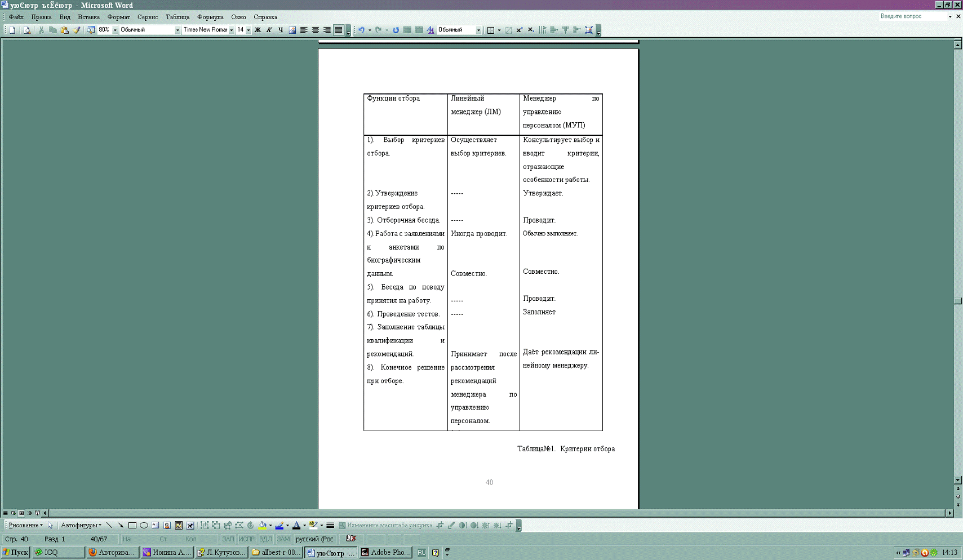Select the Oval shape tool
The width and height of the screenshot is (963, 560).
144,525
